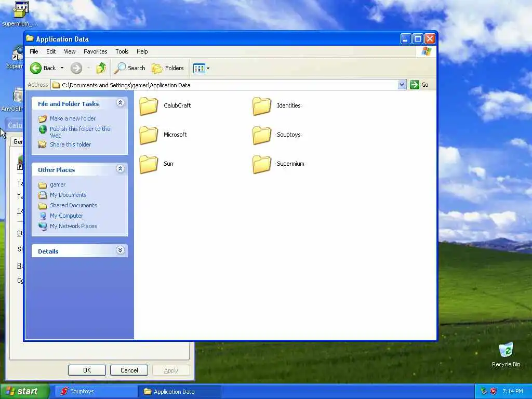The width and height of the screenshot is (532, 399).
Task: Click the Windows flag logo in menu bar
Action: [427, 51]
